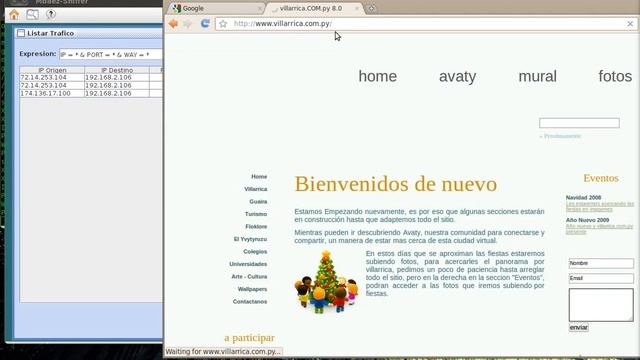Click the IP Origen column header

point(52,70)
